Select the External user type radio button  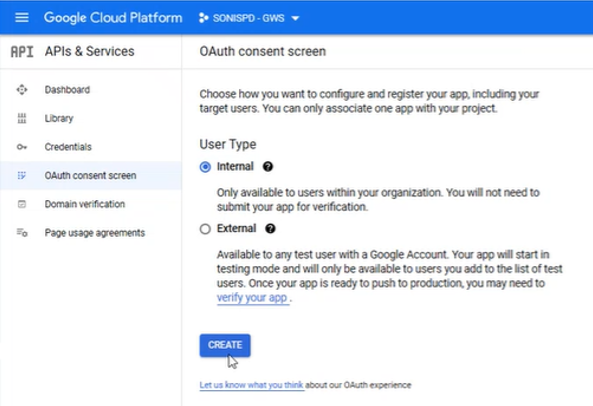click(x=205, y=229)
